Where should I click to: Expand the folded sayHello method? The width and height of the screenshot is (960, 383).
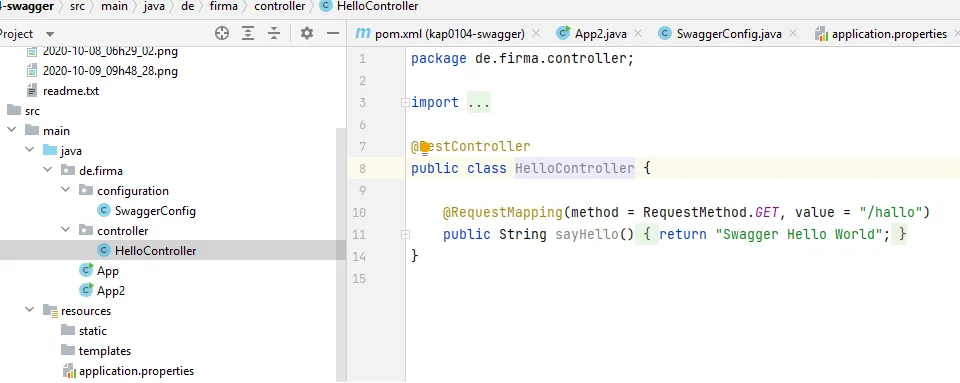(405, 234)
